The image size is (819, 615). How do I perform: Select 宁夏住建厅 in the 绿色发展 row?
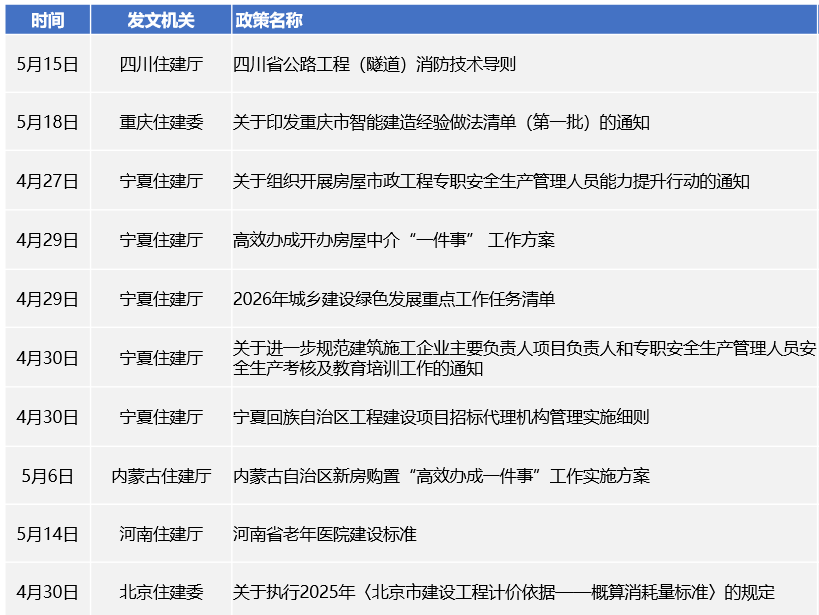point(161,299)
